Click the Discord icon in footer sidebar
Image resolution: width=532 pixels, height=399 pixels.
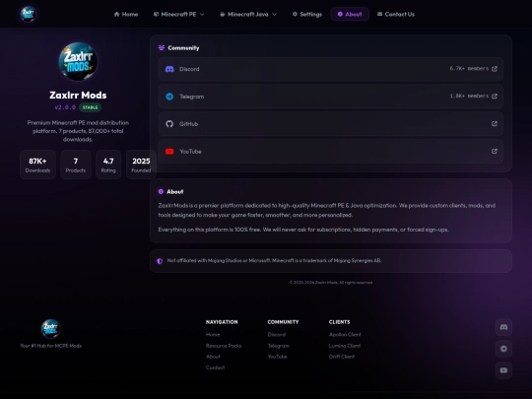pyautogui.click(x=503, y=327)
